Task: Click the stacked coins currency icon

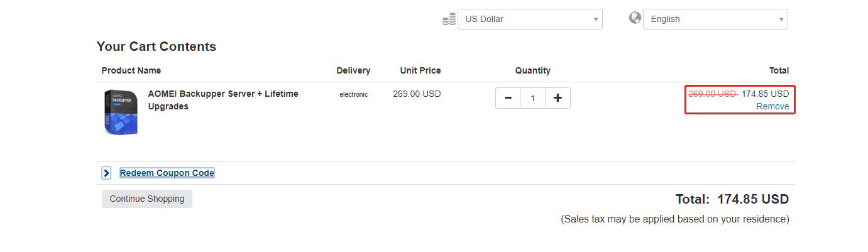Action: point(449,19)
